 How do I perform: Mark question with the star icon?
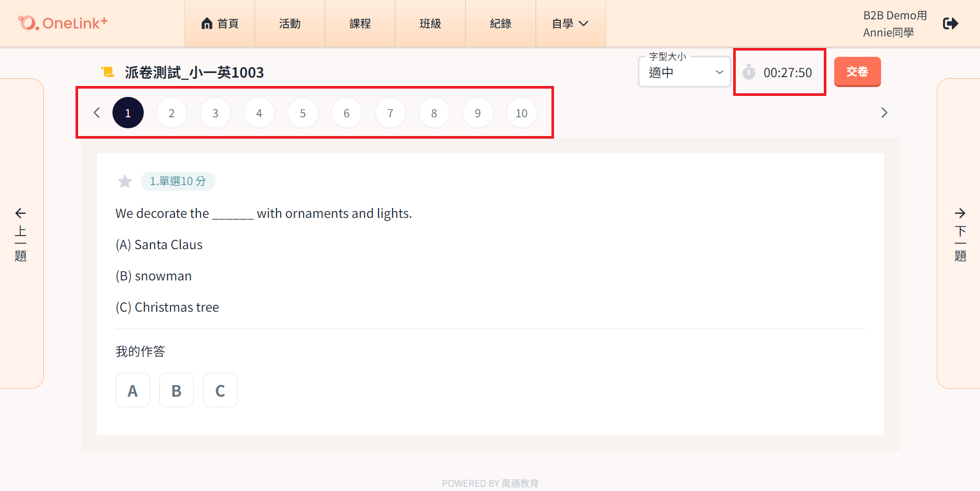tap(125, 181)
